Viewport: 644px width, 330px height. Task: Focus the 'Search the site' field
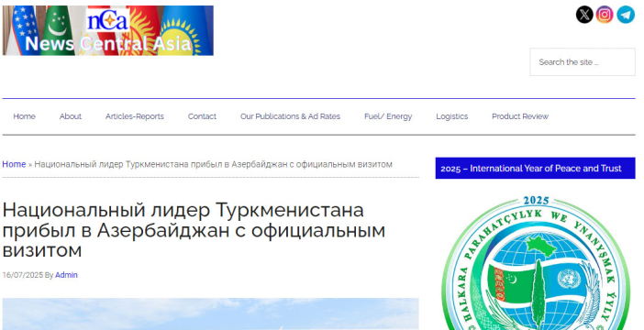(x=583, y=62)
